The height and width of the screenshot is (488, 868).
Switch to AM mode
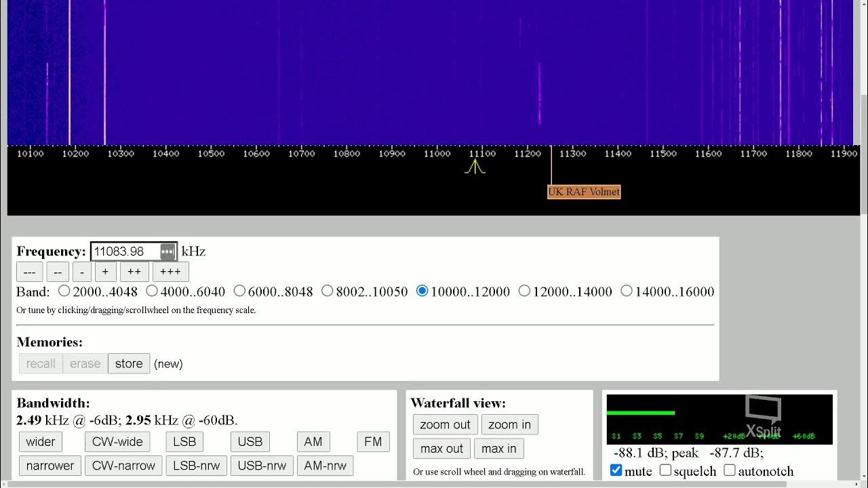[x=313, y=442]
